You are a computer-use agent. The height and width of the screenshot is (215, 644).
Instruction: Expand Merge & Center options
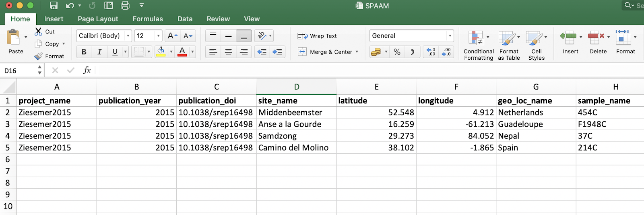357,52
